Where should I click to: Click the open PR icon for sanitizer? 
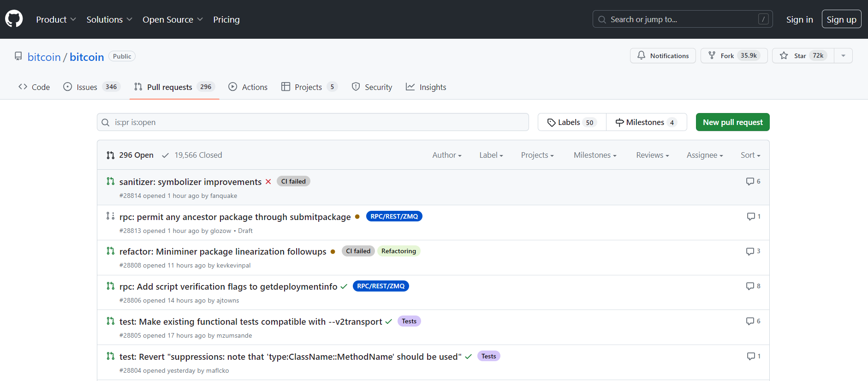[110, 181]
